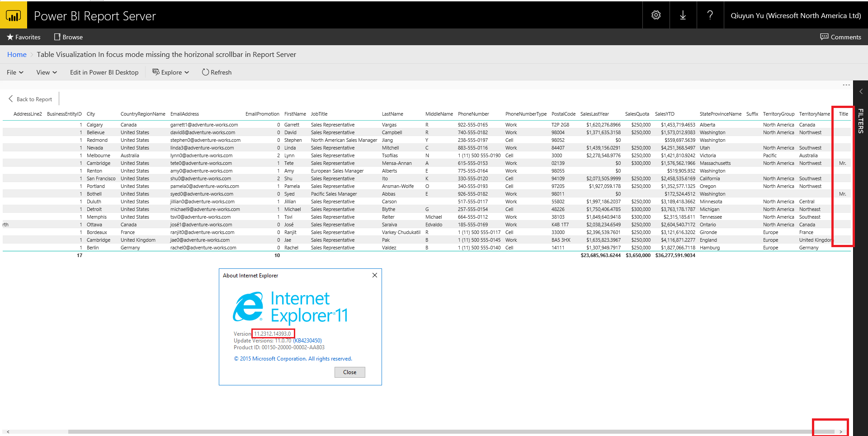Open the user account menu

[x=796, y=15]
